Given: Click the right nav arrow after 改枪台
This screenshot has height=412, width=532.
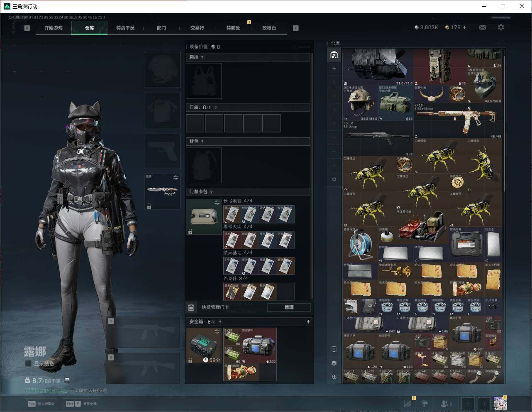Looking at the screenshot, I should (x=296, y=28).
